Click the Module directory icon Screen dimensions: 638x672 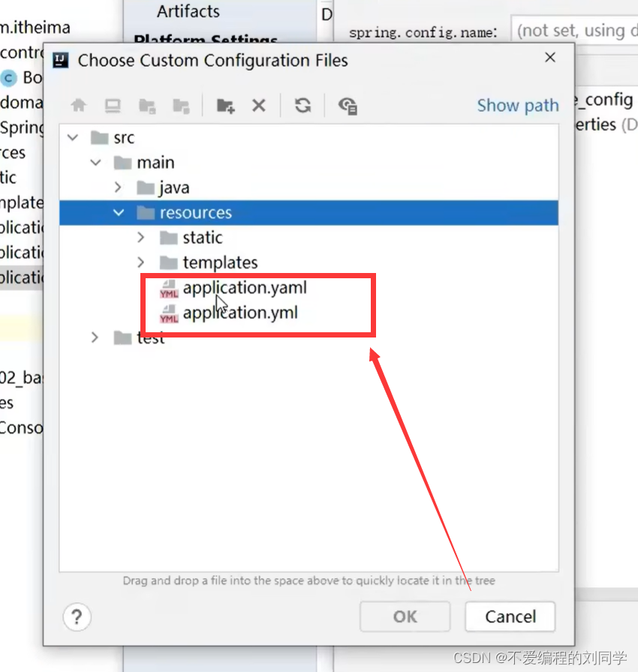(x=180, y=105)
